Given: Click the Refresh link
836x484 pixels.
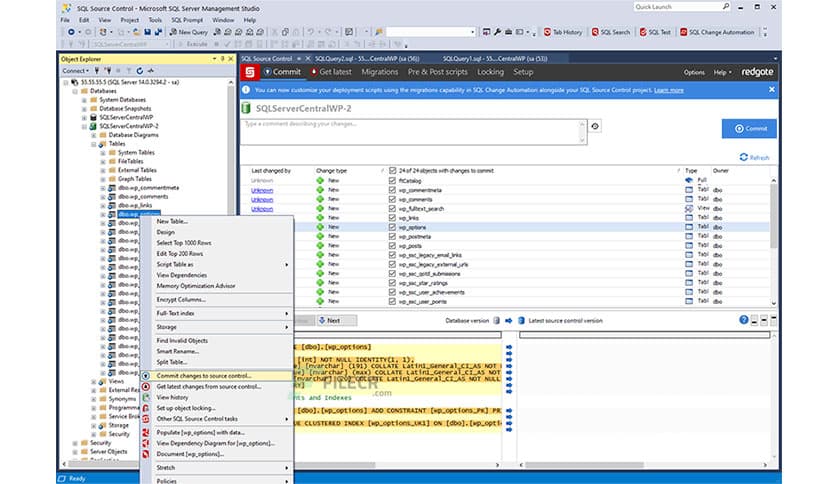Looking at the screenshot, I should tap(754, 157).
